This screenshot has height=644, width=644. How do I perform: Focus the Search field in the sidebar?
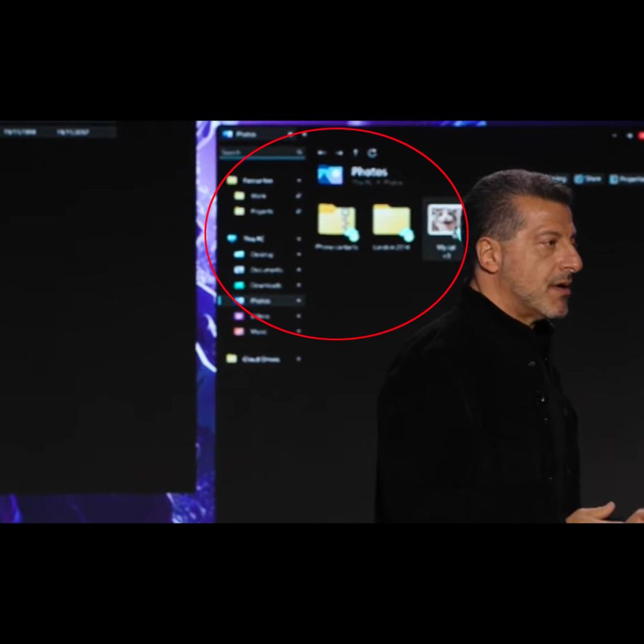(x=263, y=153)
